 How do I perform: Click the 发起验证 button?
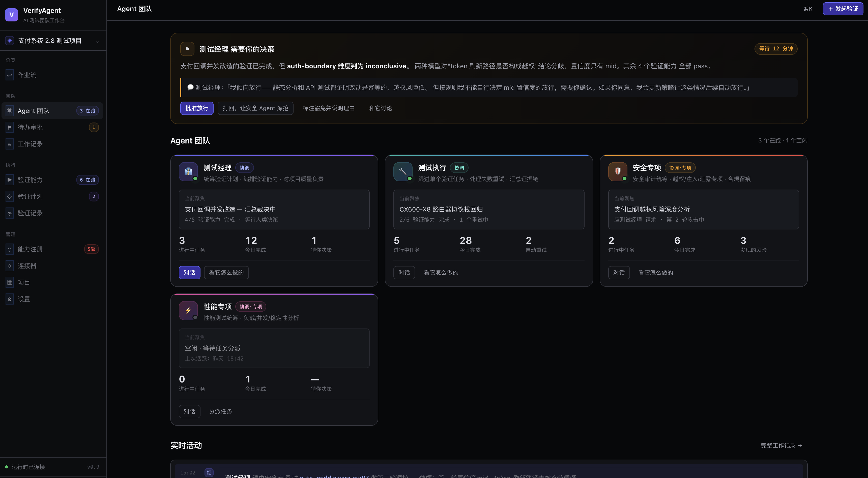[x=843, y=9]
